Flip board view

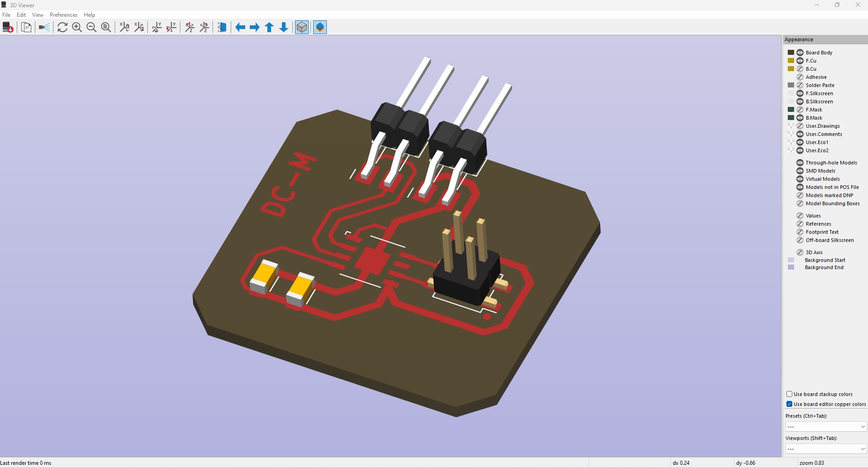(x=222, y=27)
